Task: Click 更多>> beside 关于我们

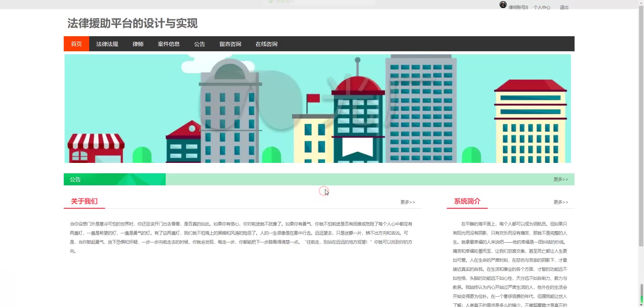Action: (408, 202)
